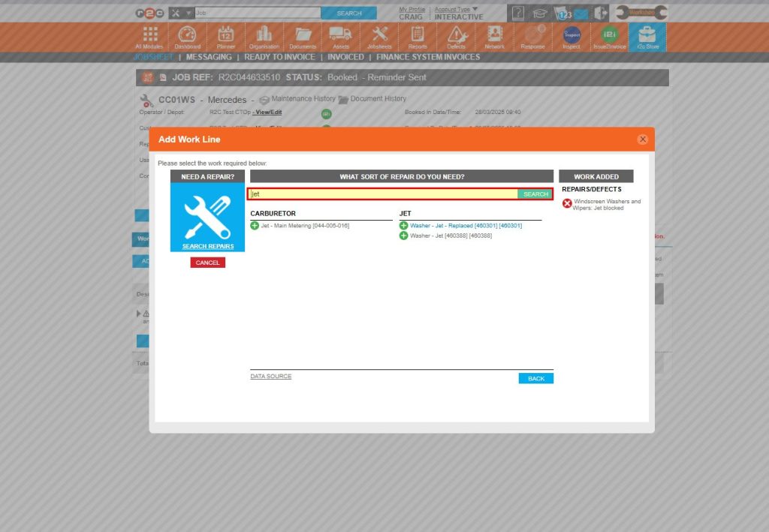Launch the Issue2Invoice module
Screen dimensions: 769x532
pos(609,35)
